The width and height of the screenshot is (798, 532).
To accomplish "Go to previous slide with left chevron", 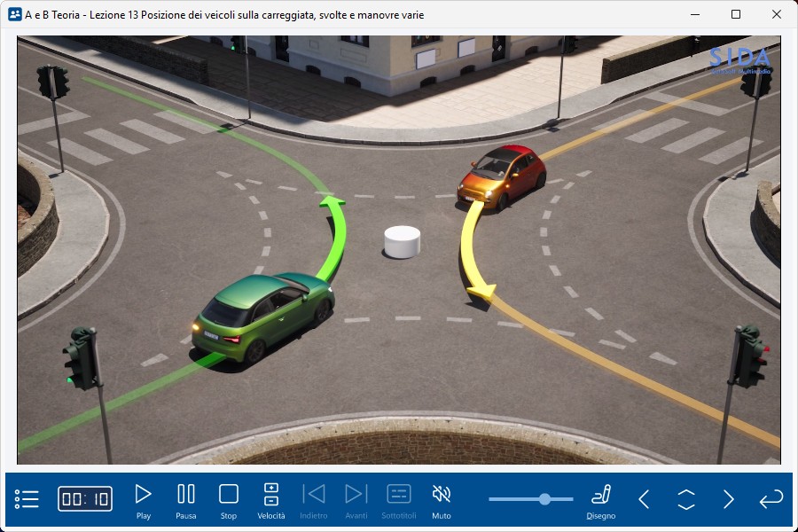I will point(645,499).
